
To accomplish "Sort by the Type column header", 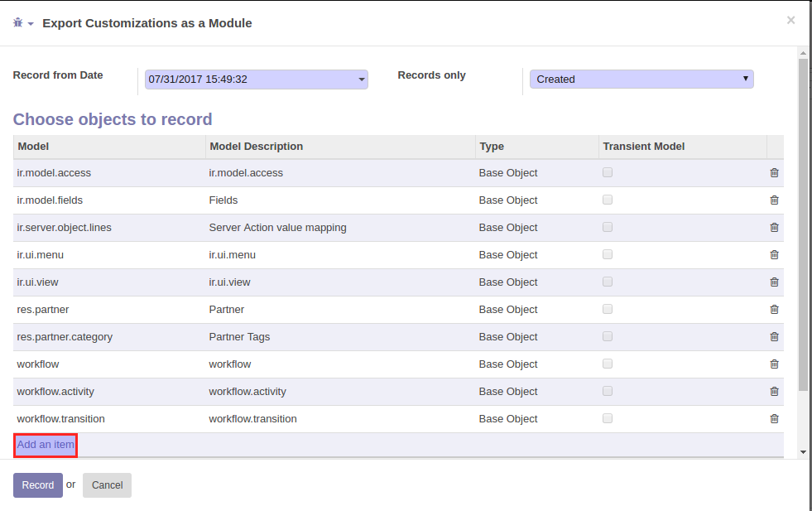I will point(537,146).
